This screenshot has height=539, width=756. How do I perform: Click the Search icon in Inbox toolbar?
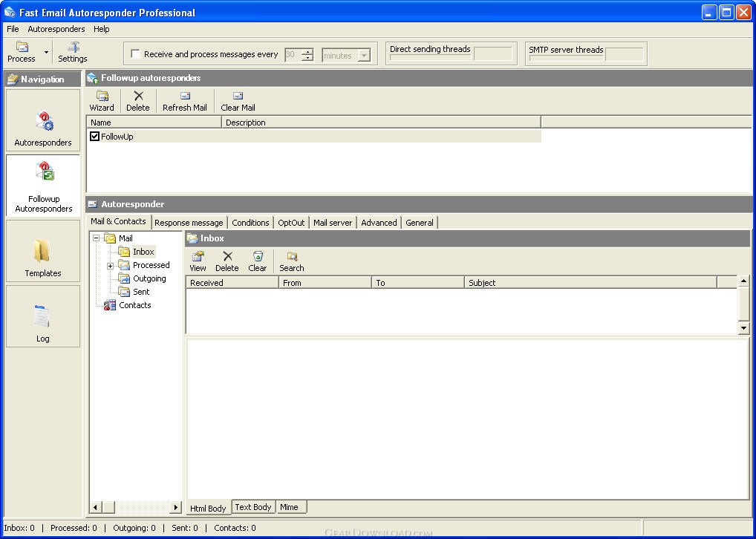click(x=291, y=257)
